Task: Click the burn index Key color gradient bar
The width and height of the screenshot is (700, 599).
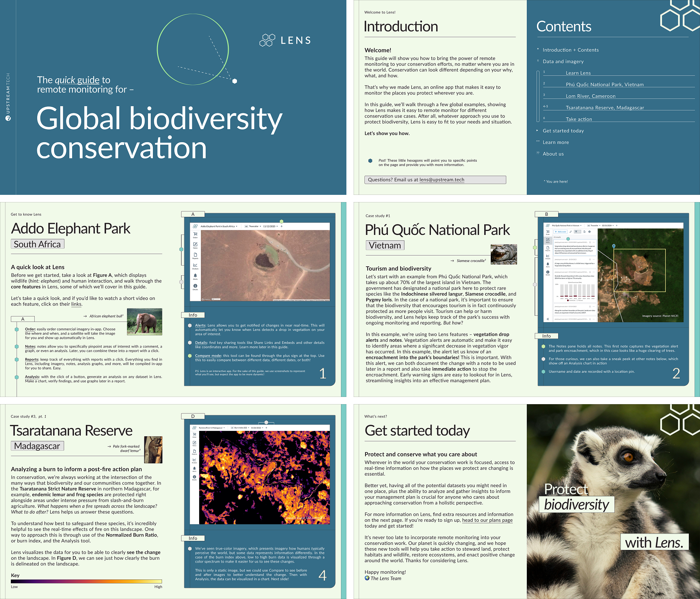Action: pyautogui.click(x=86, y=581)
